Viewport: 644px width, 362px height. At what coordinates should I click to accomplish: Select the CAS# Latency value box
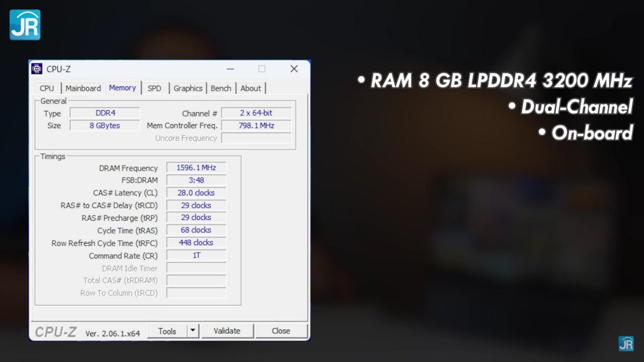196,193
